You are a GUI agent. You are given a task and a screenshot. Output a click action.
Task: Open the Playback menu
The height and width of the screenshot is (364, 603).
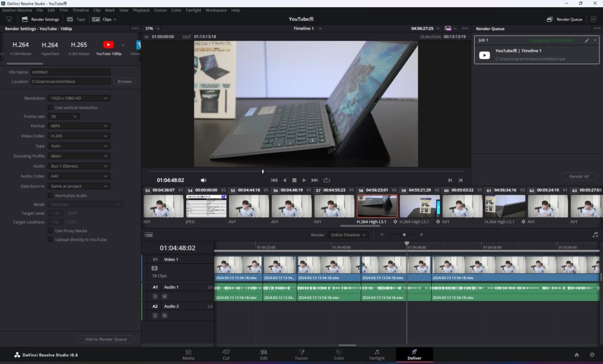(x=141, y=11)
